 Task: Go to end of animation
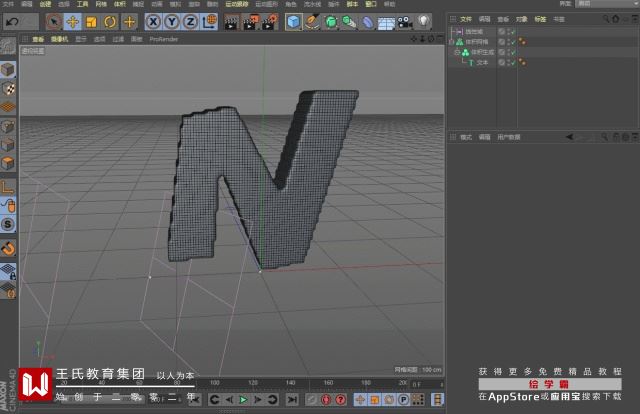coord(292,400)
